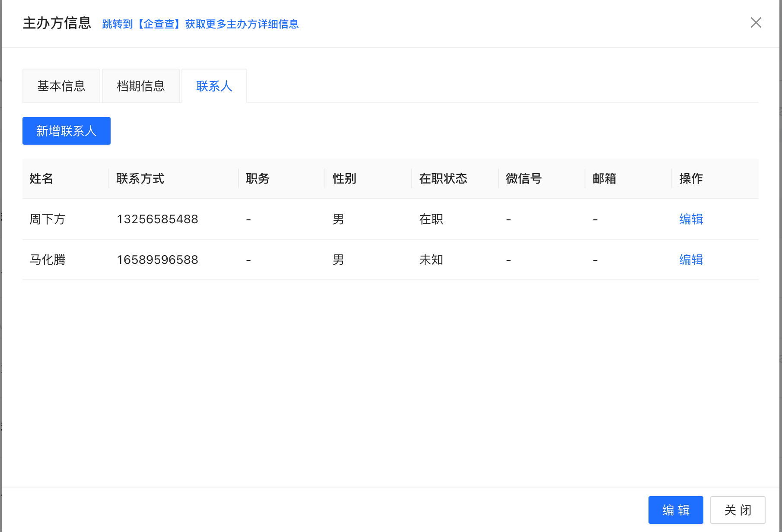Close the 主办方信息 dialog with X icon
The width and height of the screenshot is (782, 532).
pos(756,22)
